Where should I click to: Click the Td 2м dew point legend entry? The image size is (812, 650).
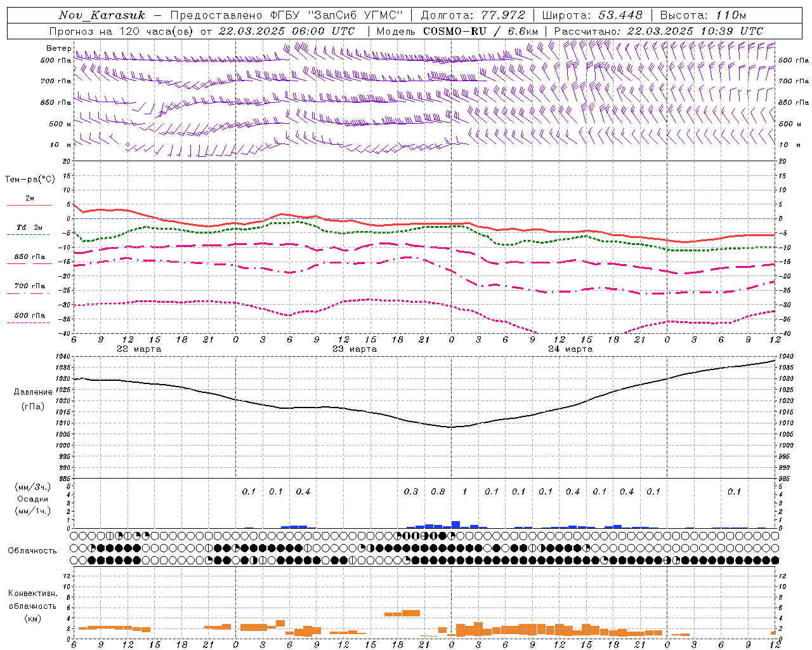pyautogui.click(x=30, y=227)
